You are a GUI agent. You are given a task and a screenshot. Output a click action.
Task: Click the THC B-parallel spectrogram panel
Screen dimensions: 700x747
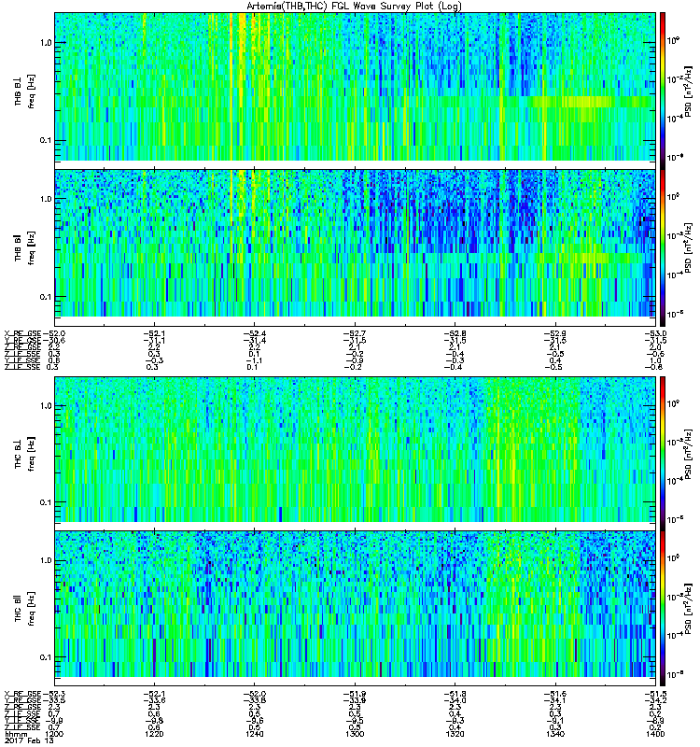[x=356, y=604]
